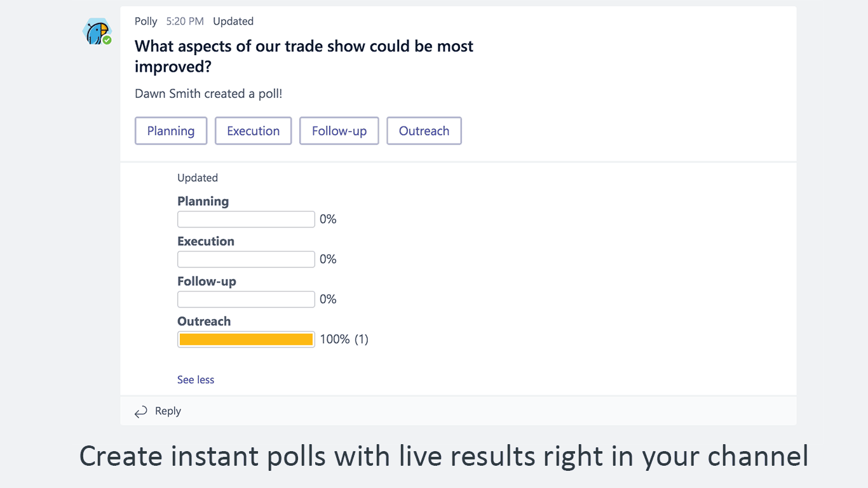
Task: Click the empty Execution result bar
Action: pyautogui.click(x=246, y=259)
